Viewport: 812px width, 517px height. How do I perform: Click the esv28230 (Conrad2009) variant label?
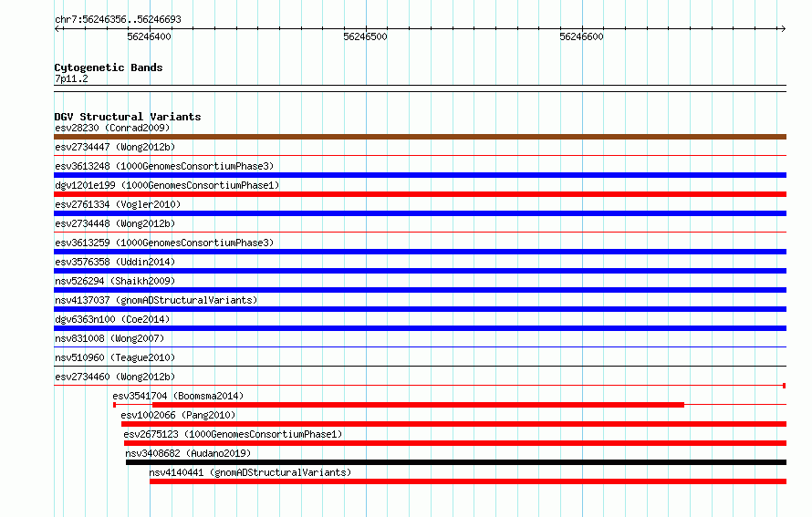pos(112,128)
